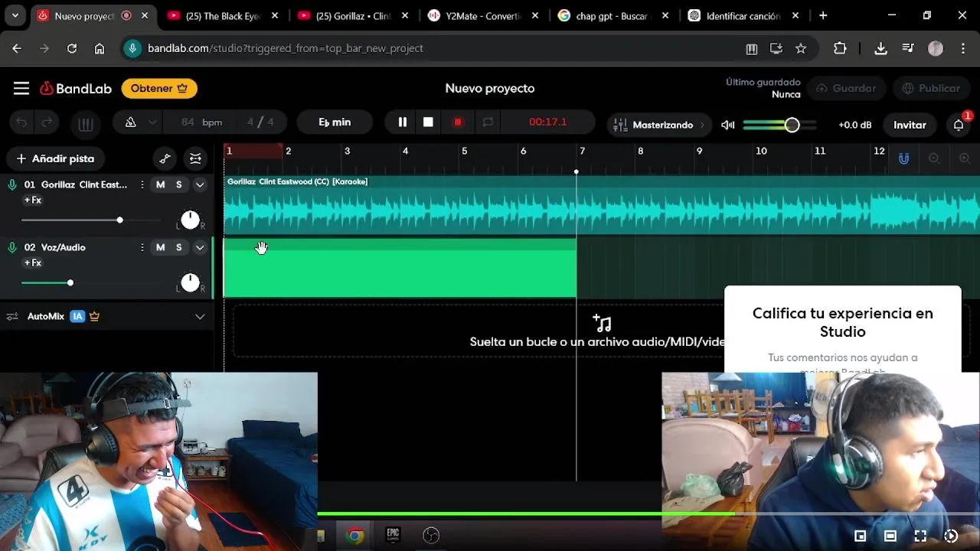Toggle loop playback
The height and width of the screenshot is (551, 980).
(488, 122)
